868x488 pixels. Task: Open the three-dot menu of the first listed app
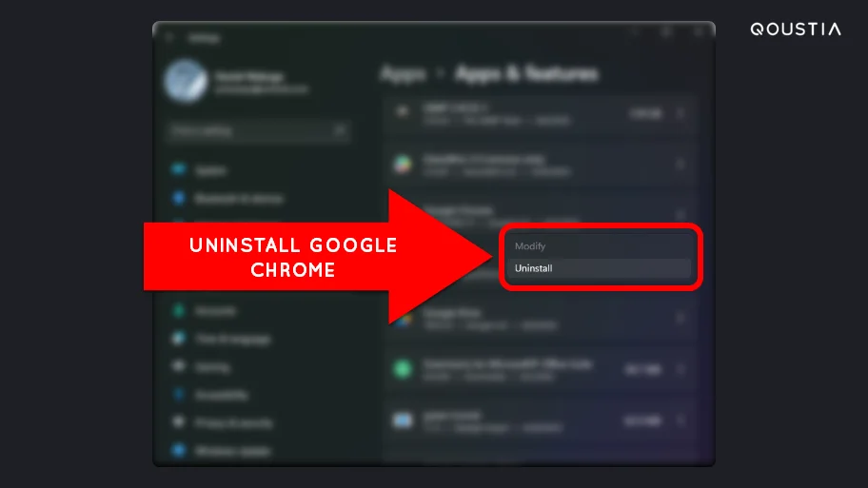[x=681, y=113]
